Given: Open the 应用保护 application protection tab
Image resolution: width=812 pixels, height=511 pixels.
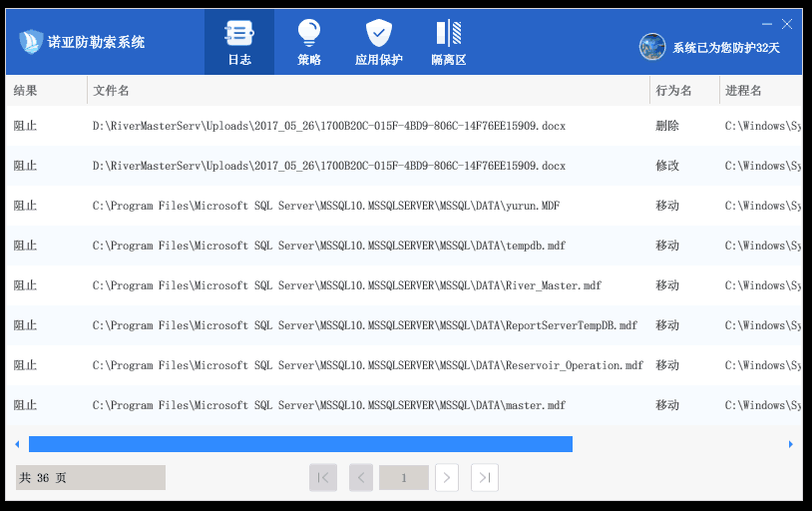Looking at the screenshot, I should coord(378,42).
